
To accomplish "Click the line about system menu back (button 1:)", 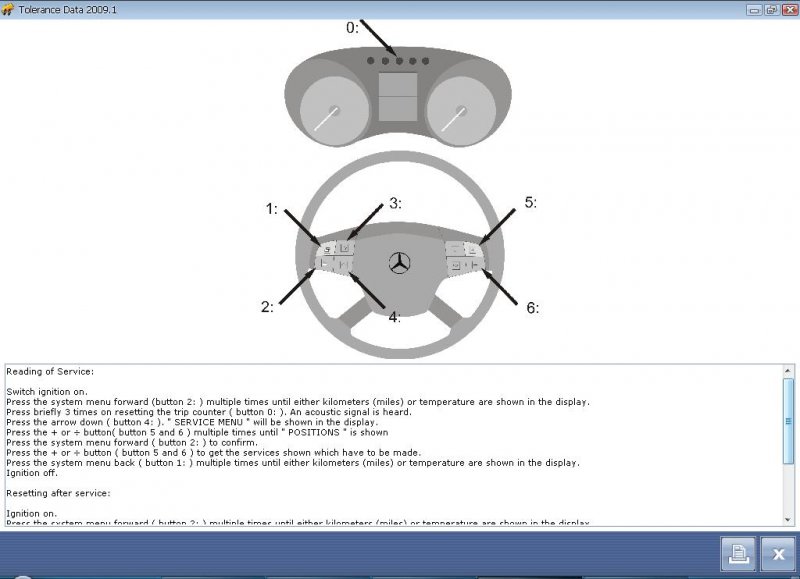I will pos(293,463).
